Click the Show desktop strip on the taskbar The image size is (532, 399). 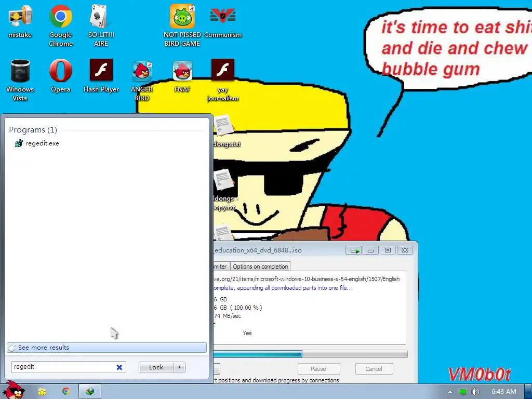[528, 392]
